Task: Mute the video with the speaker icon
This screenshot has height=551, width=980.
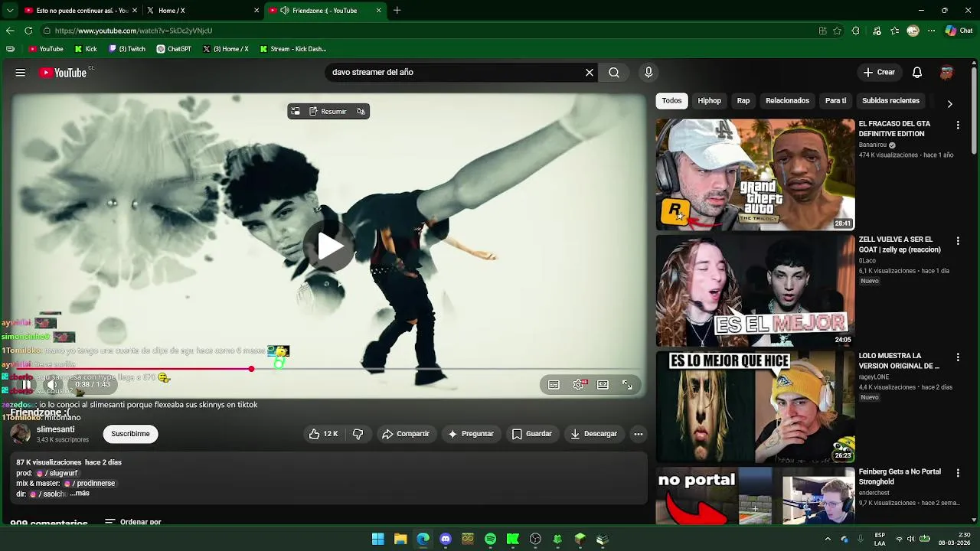Action: 51,385
